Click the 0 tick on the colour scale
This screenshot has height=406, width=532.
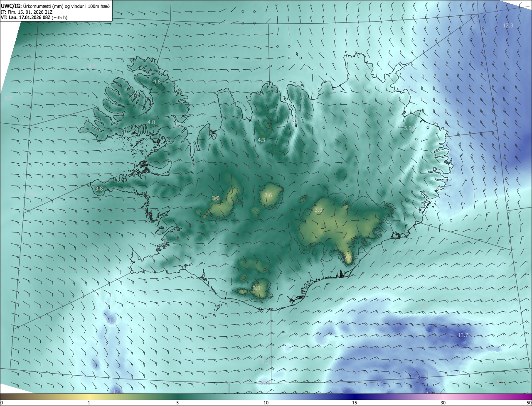(x=2, y=403)
